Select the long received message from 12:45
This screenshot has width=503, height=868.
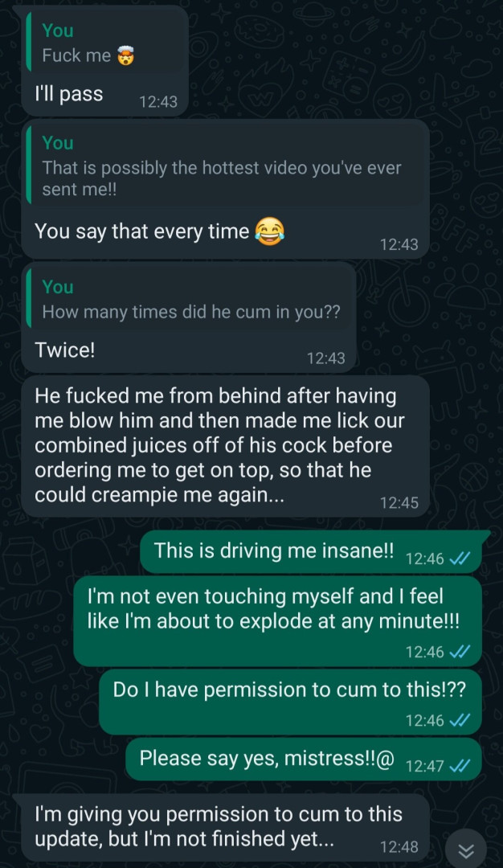pos(225,445)
